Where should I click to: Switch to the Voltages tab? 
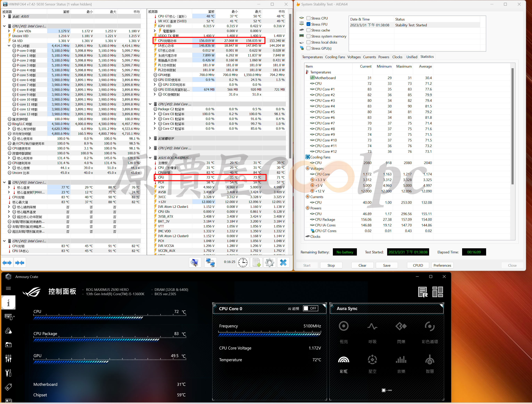[x=354, y=57]
